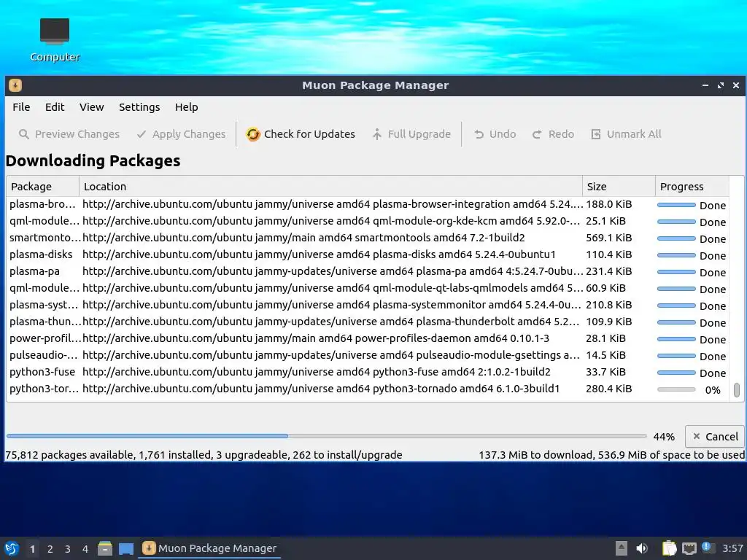Click the 280.4 KiB size cell
The width and height of the screenshot is (747, 560).
609,388
